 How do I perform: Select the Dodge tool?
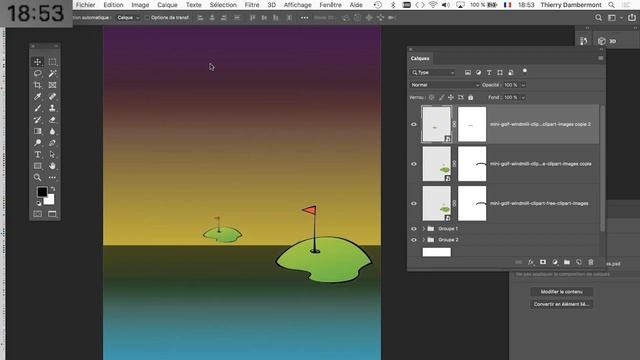(38, 143)
